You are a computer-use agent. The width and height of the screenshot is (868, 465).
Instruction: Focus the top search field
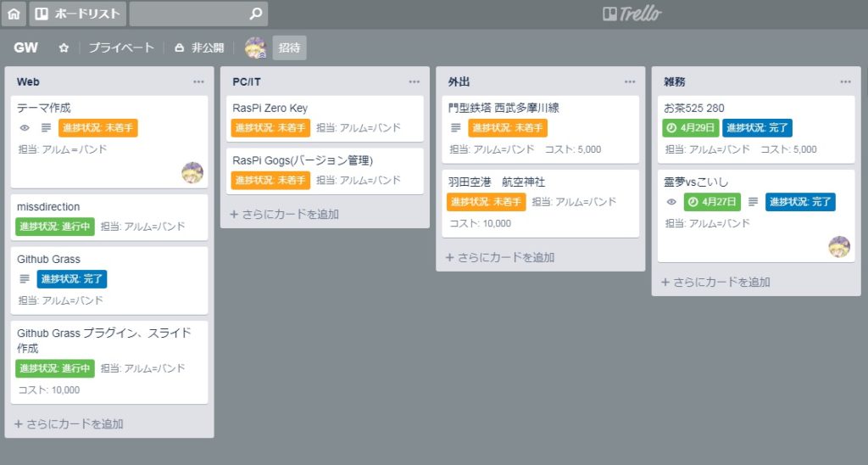(198, 14)
